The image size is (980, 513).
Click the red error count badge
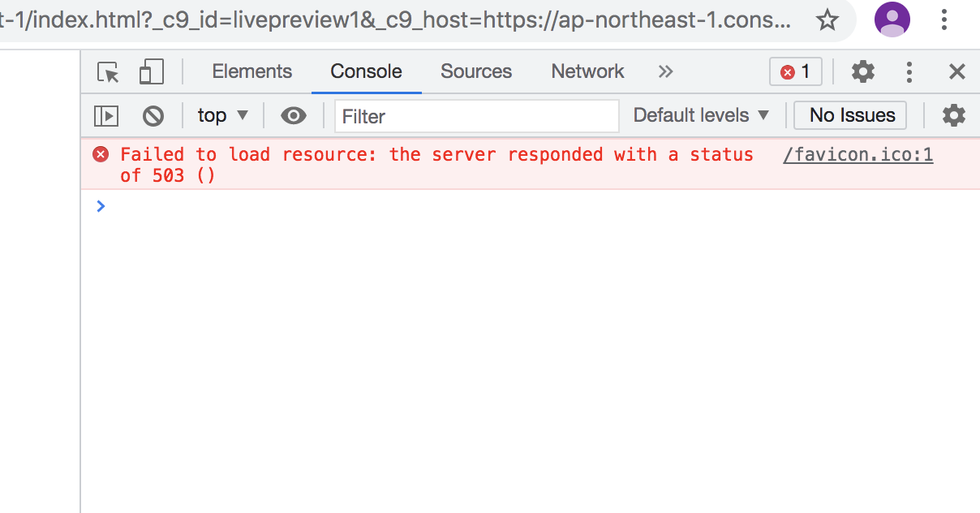click(795, 72)
